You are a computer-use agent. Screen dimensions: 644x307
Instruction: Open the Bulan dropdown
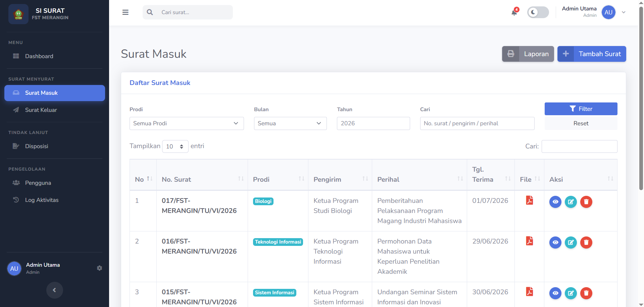290,123
